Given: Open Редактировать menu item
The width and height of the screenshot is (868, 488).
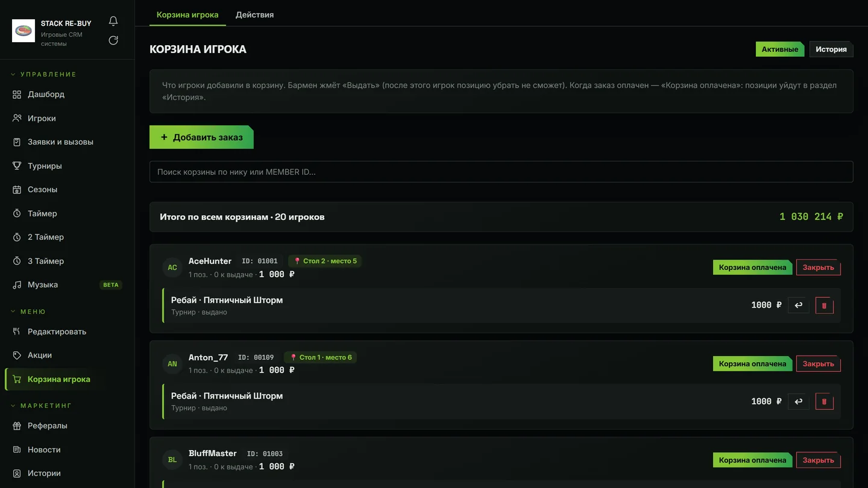Looking at the screenshot, I should tap(67, 331).
